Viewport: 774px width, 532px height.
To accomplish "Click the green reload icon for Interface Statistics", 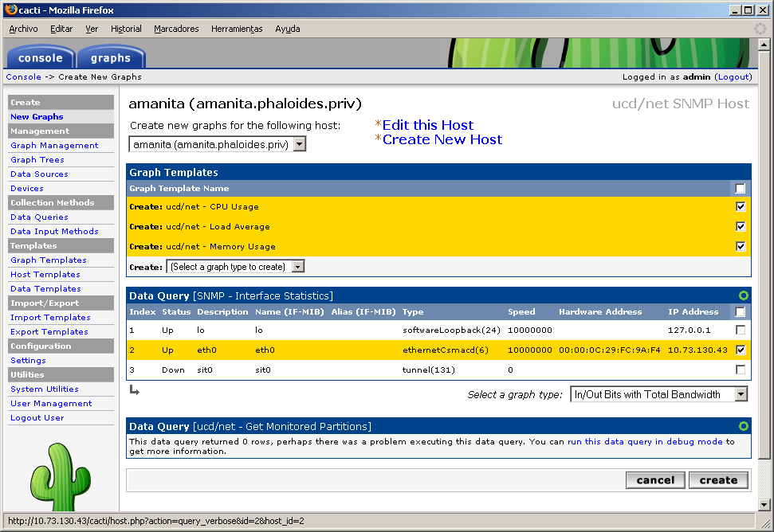I will (x=743, y=295).
